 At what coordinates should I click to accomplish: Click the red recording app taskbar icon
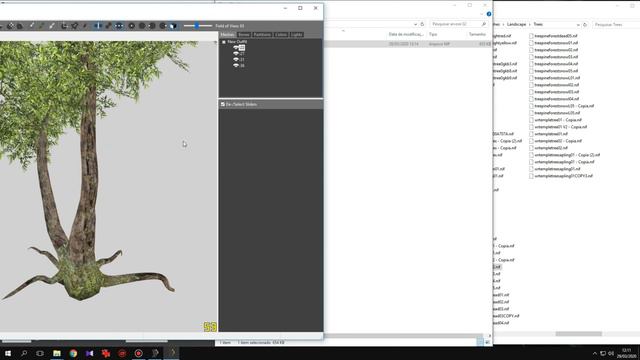tap(138, 353)
